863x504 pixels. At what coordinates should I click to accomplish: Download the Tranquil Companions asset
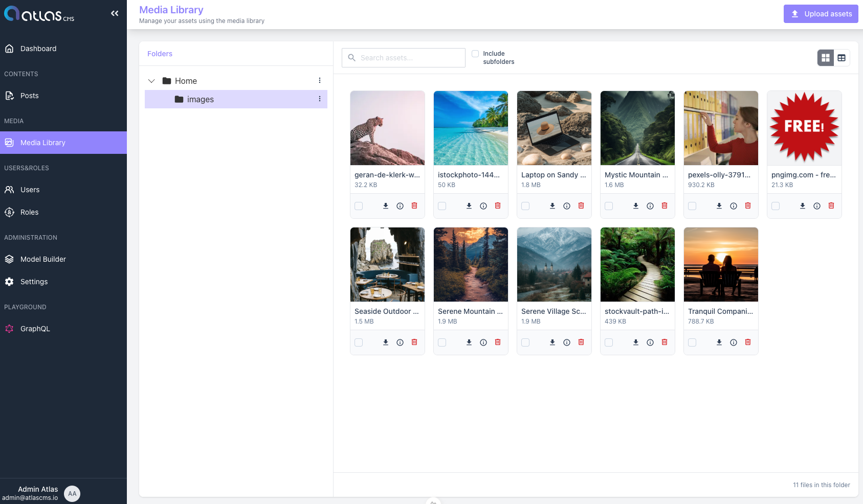[x=719, y=342]
